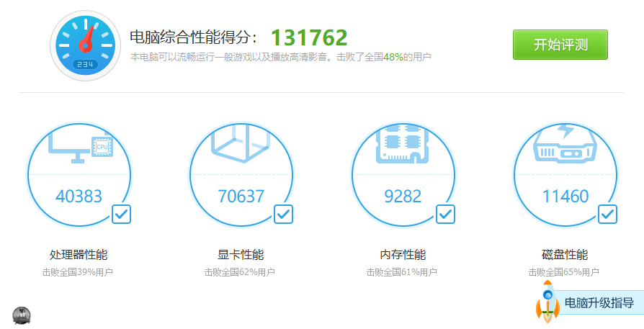
Task: Toggle the 显卡性能 test checkbox
Action: tap(283, 214)
